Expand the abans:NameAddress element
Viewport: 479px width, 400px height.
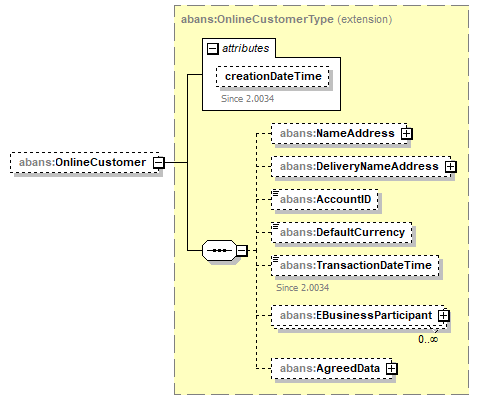tap(407, 134)
